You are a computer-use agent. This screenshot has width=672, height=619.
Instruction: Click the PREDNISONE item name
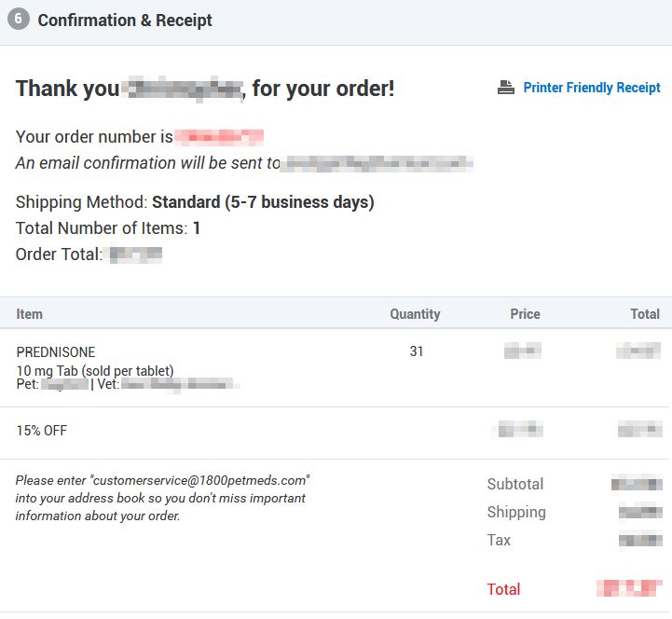click(x=56, y=352)
